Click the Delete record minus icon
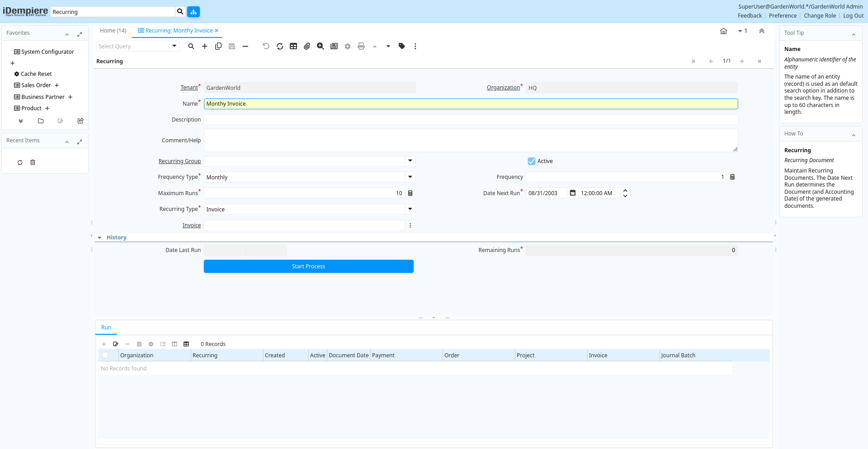Screen dimensions: 868x449 245,46
